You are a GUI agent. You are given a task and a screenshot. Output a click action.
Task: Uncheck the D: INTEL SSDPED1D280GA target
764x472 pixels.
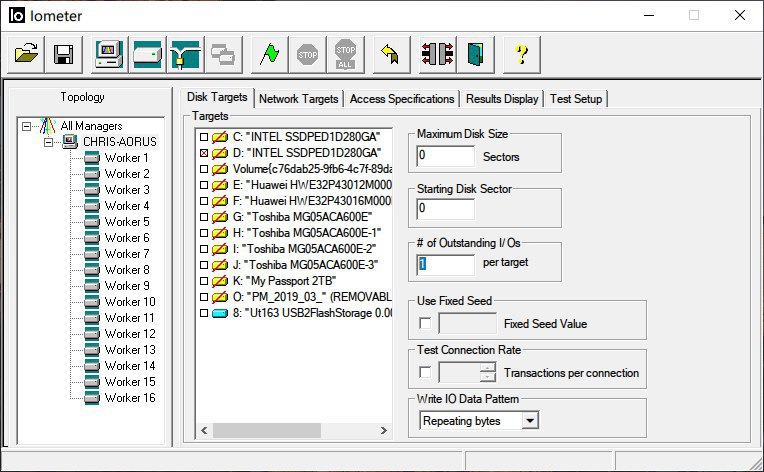click(204, 153)
